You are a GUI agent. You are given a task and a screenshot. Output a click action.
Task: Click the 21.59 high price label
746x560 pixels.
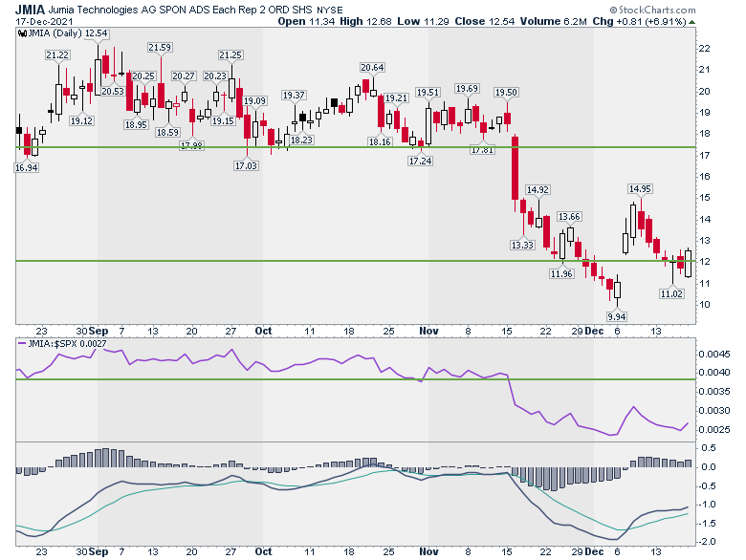click(160, 48)
